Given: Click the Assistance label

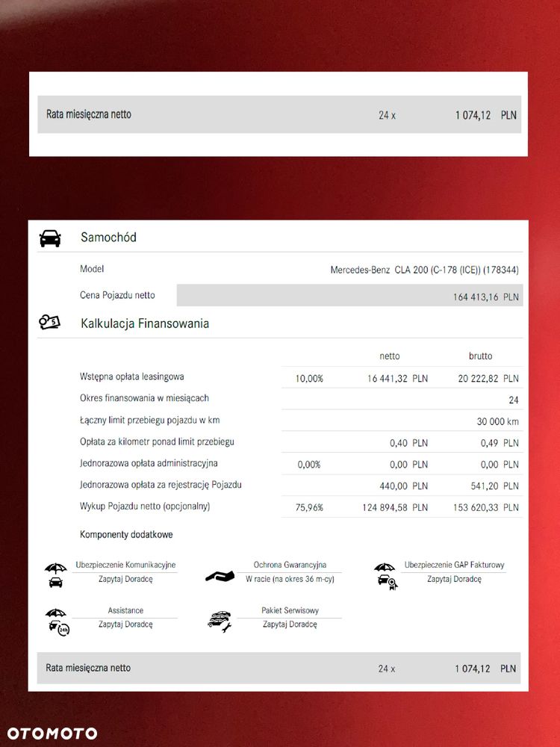Looking at the screenshot, I should [125, 610].
